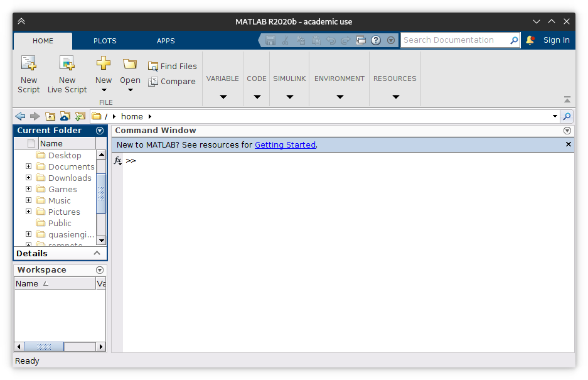Click Current Folder scrollbar up arrow
Viewport: 588px width, 380px height.
coord(101,155)
